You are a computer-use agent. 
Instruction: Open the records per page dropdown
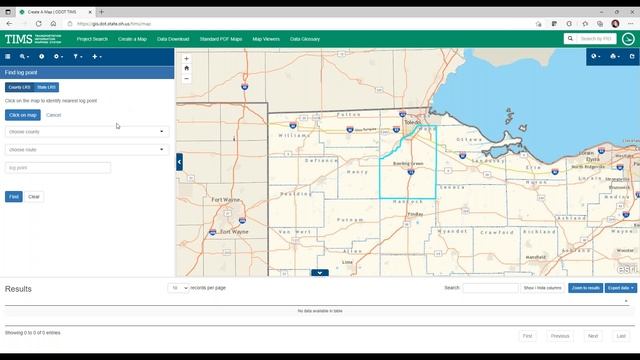coord(178,288)
